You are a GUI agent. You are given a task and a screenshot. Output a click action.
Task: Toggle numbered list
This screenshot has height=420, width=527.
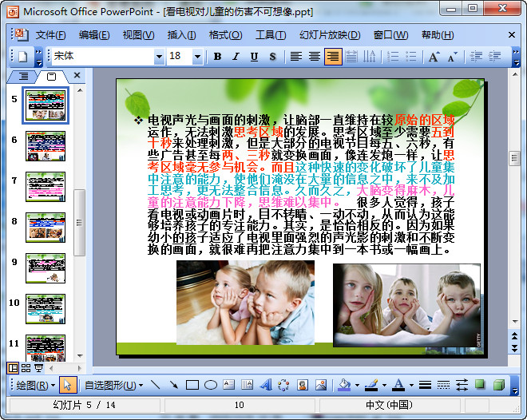pyautogui.click(x=393, y=57)
